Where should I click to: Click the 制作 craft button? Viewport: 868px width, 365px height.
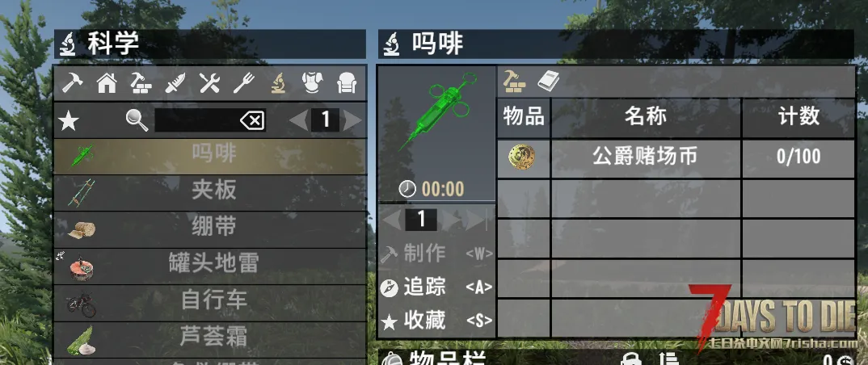[x=436, y=254]
